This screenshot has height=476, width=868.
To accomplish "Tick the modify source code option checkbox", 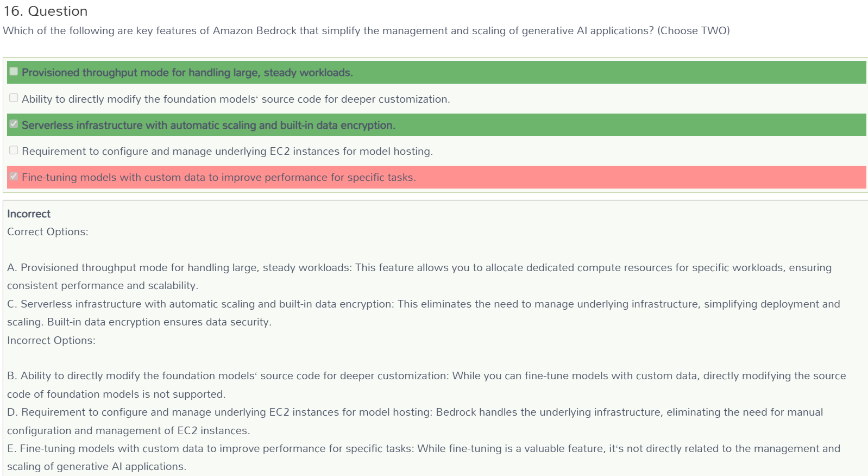I will [x=14, y=98].
